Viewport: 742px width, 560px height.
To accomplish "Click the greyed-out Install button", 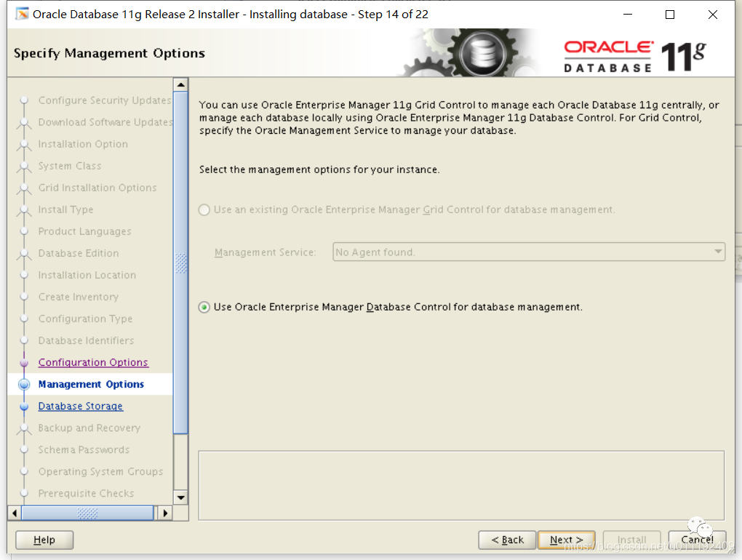I will [631, 540].
